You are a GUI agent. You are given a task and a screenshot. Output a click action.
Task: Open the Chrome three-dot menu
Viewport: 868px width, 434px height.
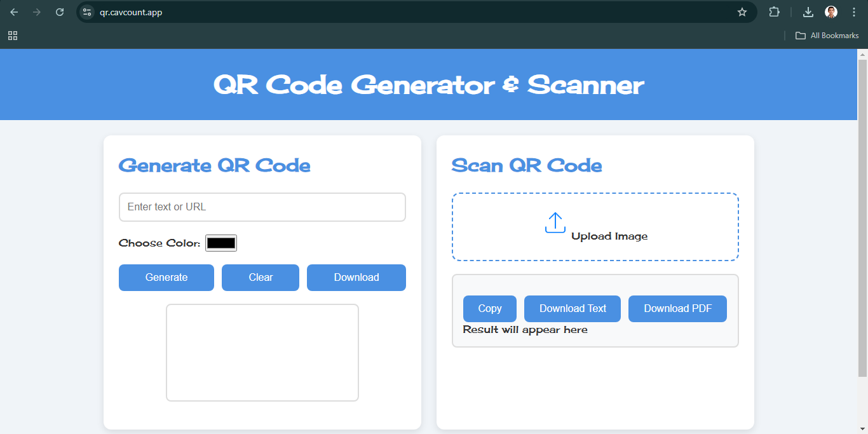853,12
